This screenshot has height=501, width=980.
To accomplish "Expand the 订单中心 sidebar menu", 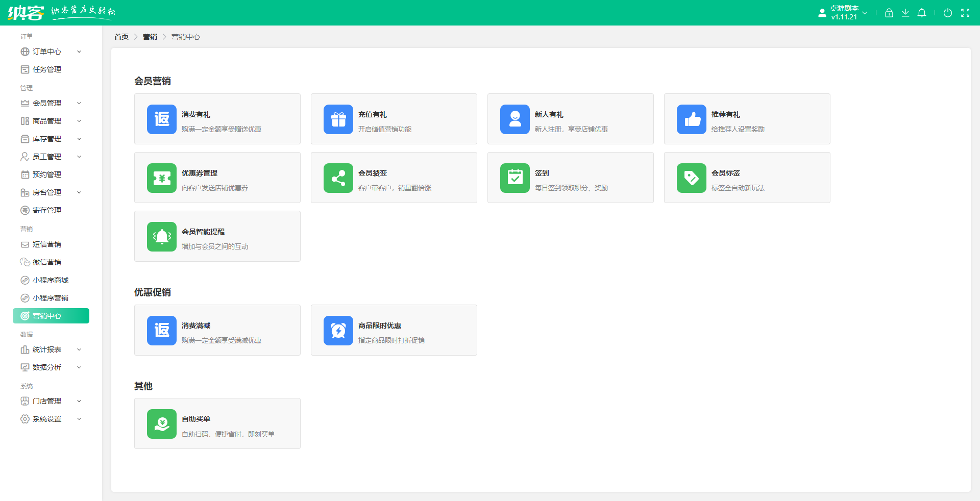I will click(x=50, y=52).
